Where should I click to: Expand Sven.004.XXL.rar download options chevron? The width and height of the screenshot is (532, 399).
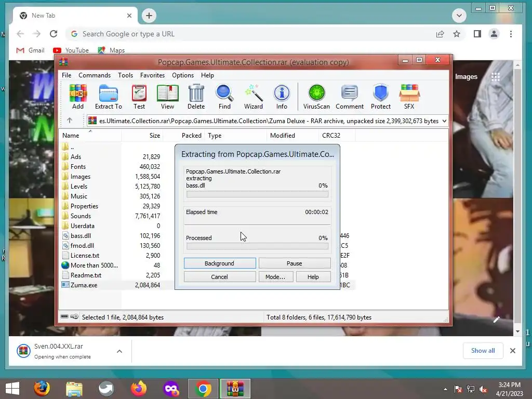[x=119, y=351]
